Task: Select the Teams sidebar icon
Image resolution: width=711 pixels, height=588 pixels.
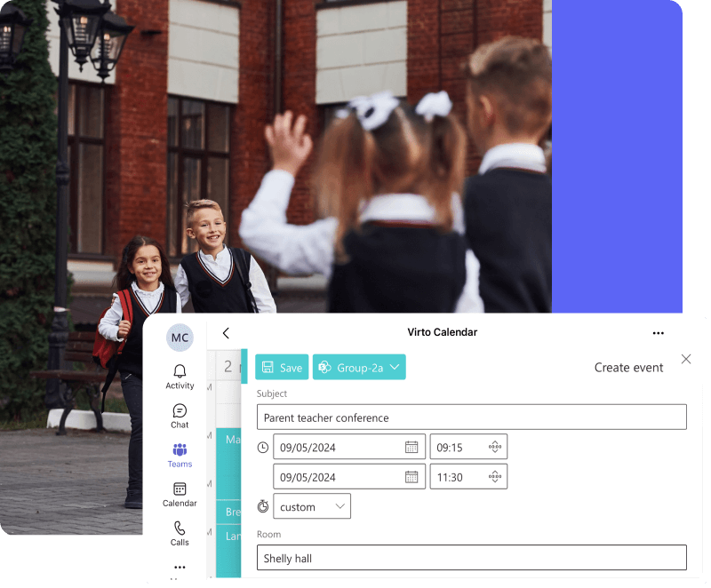Action: pos(180,456)
